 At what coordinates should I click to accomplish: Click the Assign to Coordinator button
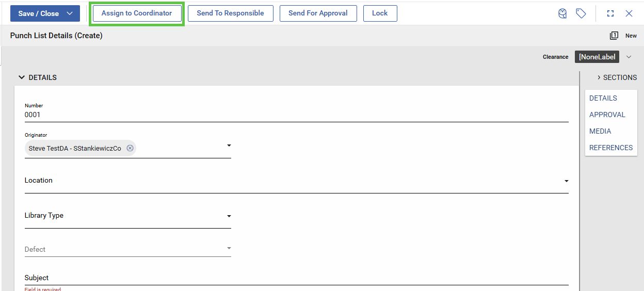click(x=137, y=13)
